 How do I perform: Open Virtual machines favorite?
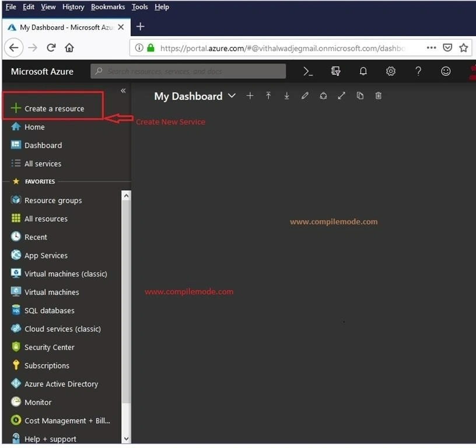[44, 292]
